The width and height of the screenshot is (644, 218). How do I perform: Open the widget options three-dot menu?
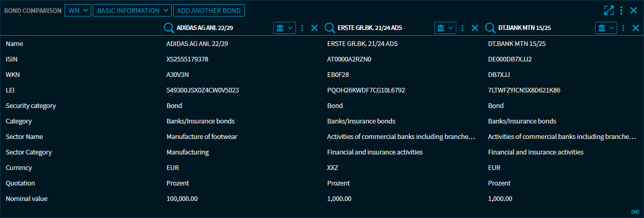coord(622,10)
